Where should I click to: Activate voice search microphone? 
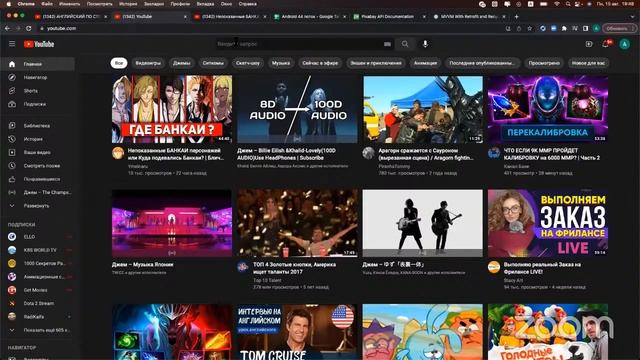(x=425, y=44)
